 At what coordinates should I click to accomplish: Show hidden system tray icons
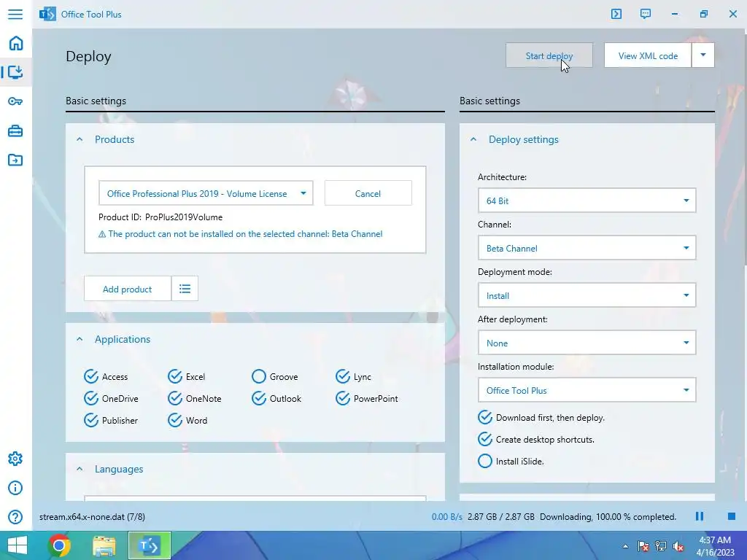[625, 546]
